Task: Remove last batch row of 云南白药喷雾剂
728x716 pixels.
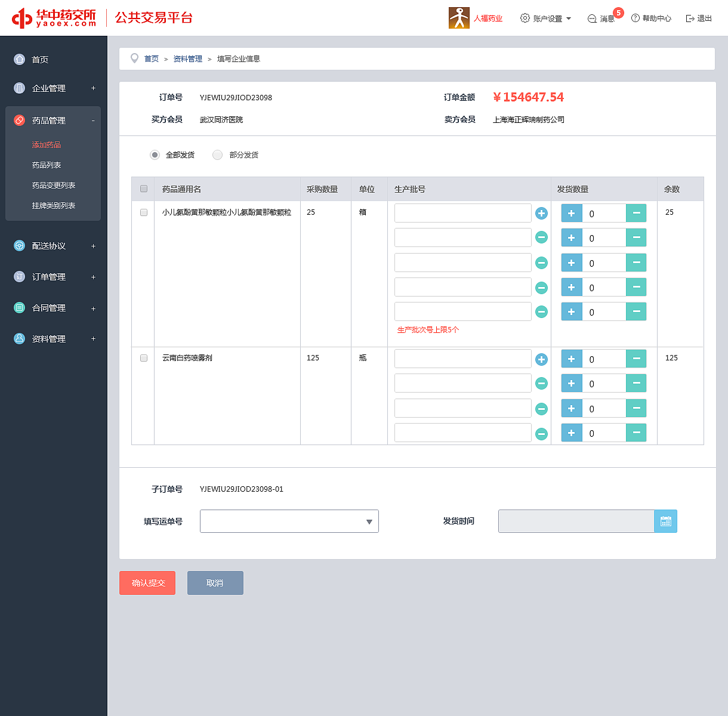Action: click(541, 433)
